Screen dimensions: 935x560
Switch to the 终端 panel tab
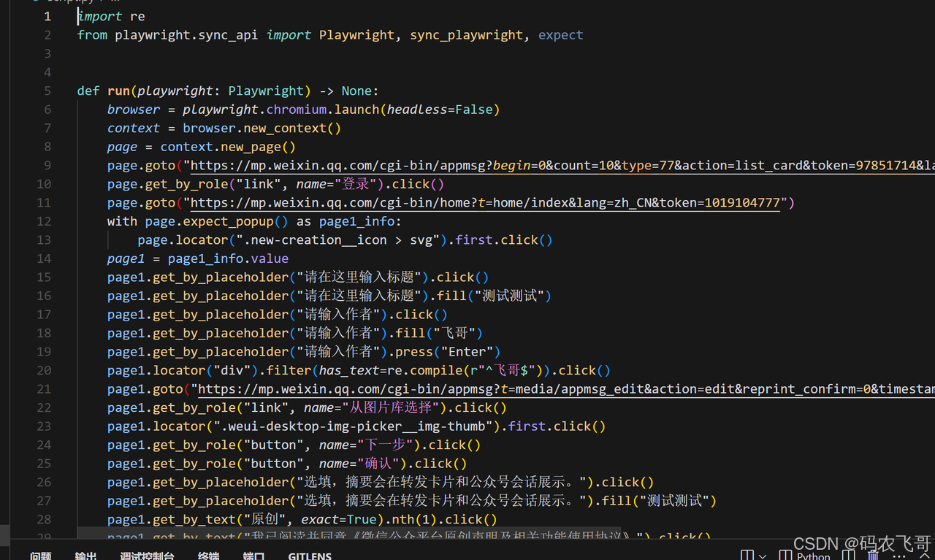click(209, 556)
